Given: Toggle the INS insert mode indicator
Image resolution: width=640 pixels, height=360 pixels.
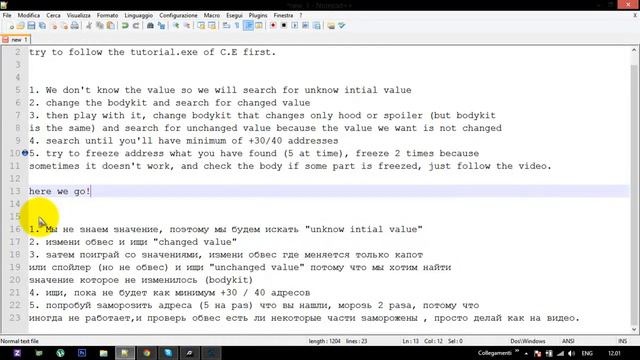Looking at the screenshot, I should coord(622,341).
